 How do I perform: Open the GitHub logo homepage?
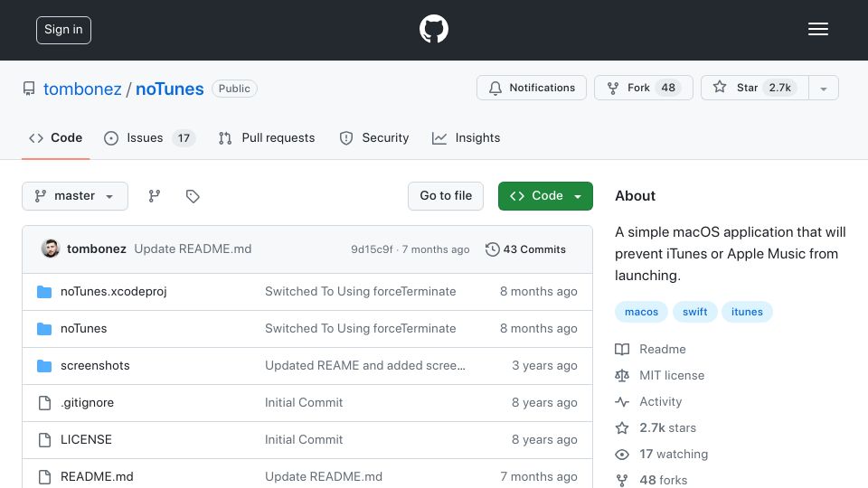[433, 29]
